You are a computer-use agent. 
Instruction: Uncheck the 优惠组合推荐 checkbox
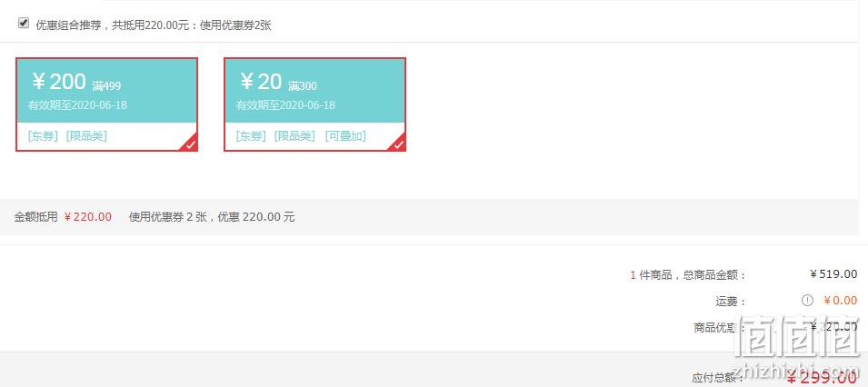point(24,24)
